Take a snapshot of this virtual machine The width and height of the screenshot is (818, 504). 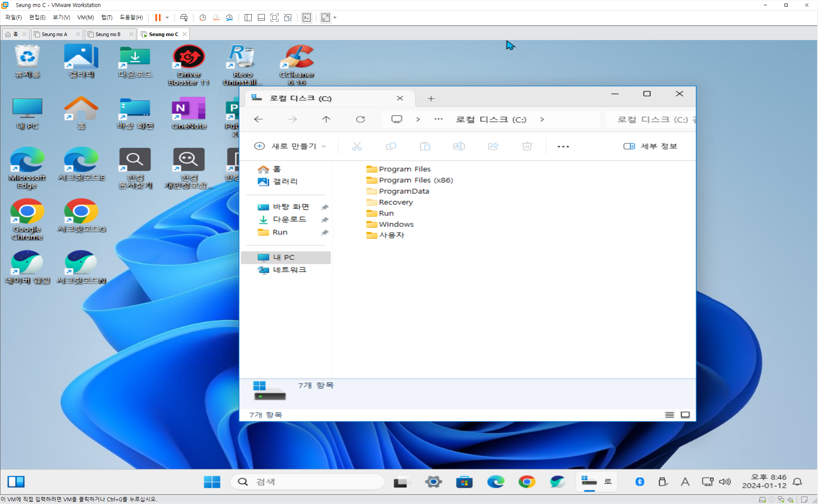[203, 18]
